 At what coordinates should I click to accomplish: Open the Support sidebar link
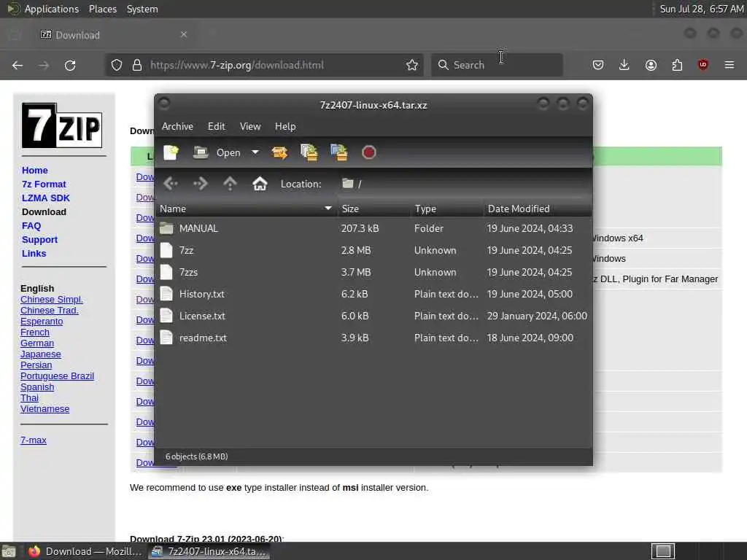[39, 239]
